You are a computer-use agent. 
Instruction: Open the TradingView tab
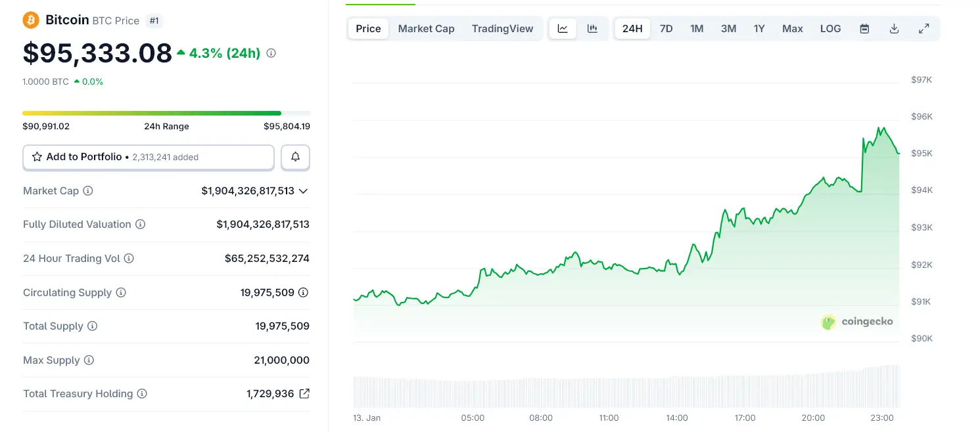(x=503, y=28)
